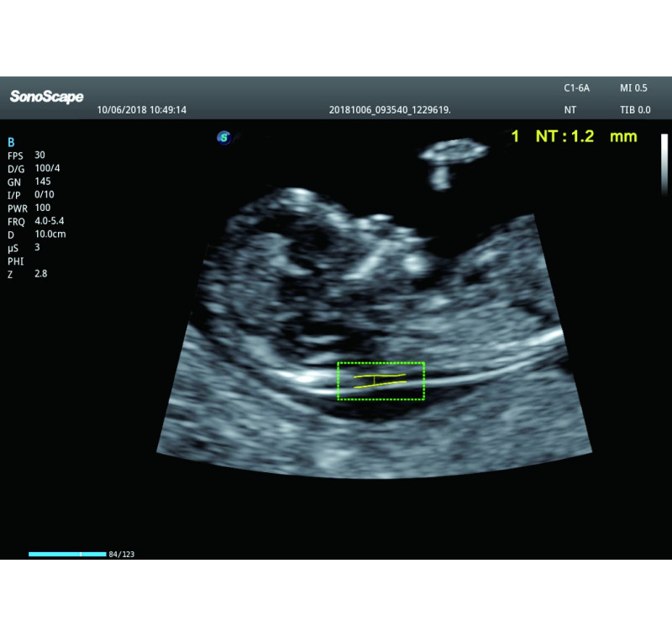
Task: Select the GN 145 gain parameter
Action: pyautogui.click(x=29, y=182)
